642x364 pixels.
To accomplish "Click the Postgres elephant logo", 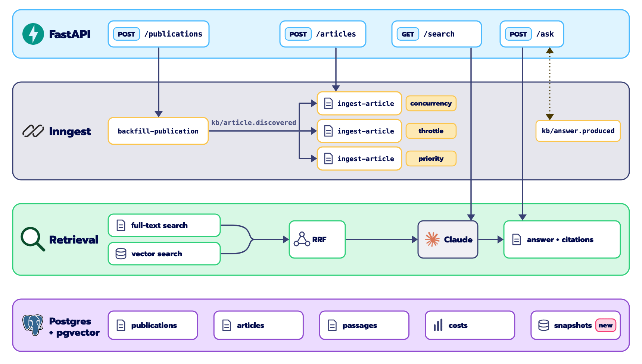I will (33, 325).
